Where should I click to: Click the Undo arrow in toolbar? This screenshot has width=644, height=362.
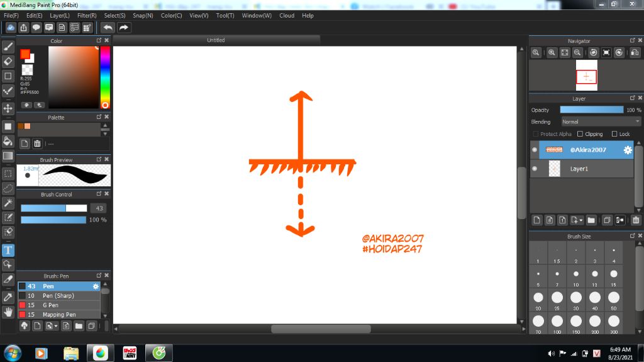coord(108,28)
